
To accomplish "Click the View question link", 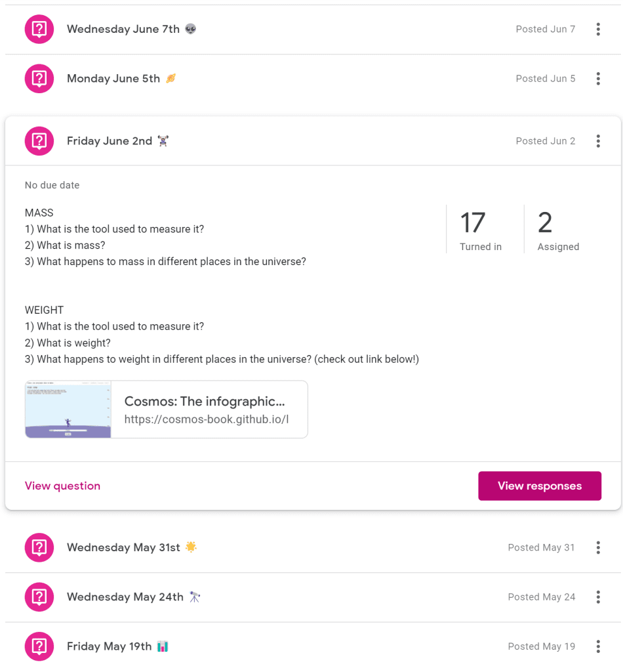I will pos(62,486).
